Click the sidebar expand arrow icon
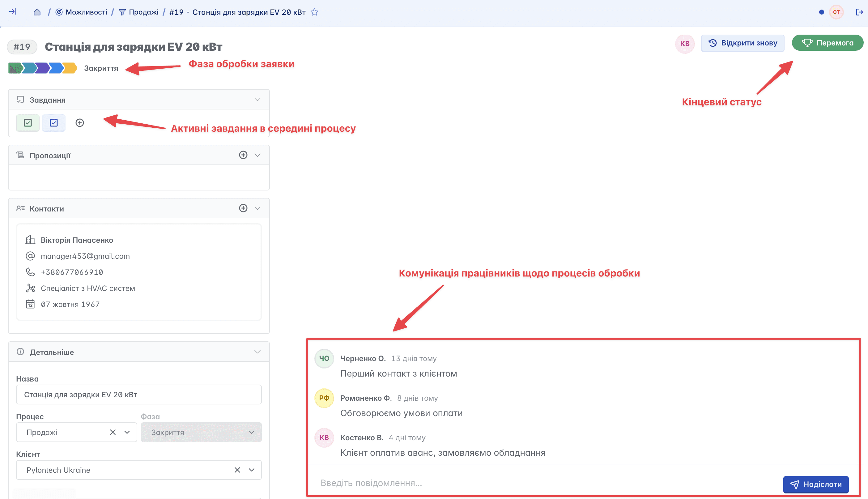Viewport: 868px width, 499px height. click(x=12, y=12)
